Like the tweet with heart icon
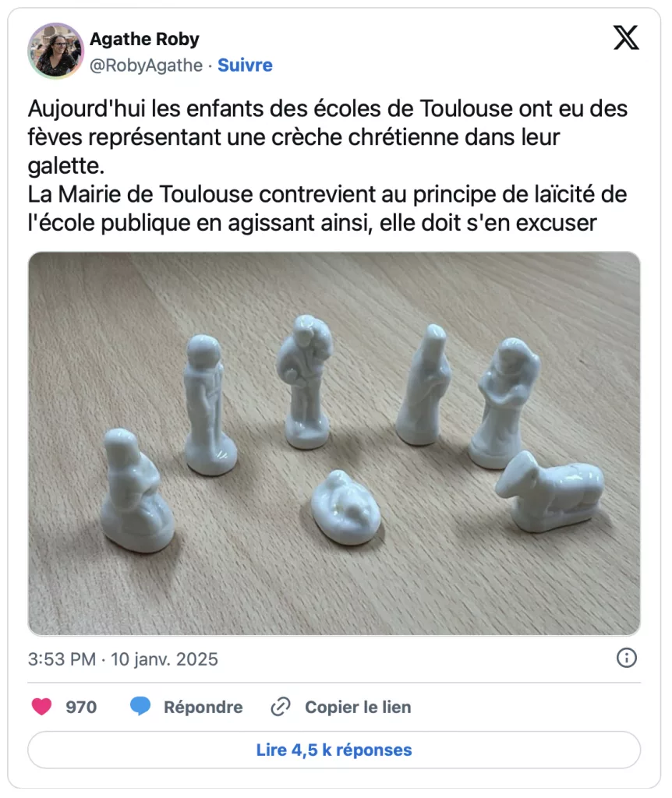This screenshot has width=672, height=798. (x=42, y=707)
